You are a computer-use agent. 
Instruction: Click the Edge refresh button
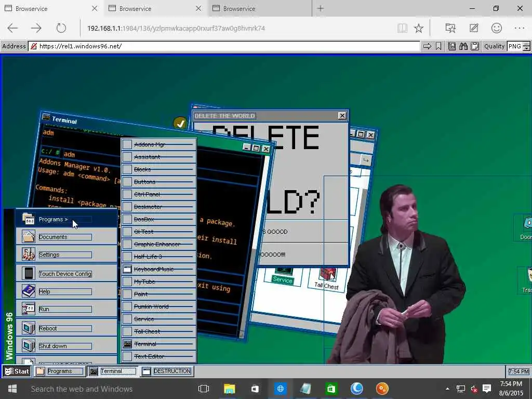pyautogui.click(x=61, y=28)
